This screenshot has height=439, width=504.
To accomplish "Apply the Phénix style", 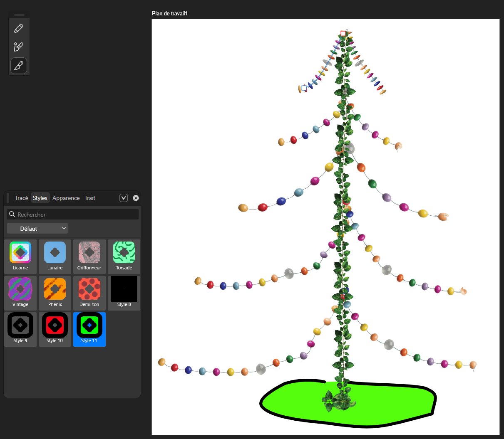I will click(55, 292).
